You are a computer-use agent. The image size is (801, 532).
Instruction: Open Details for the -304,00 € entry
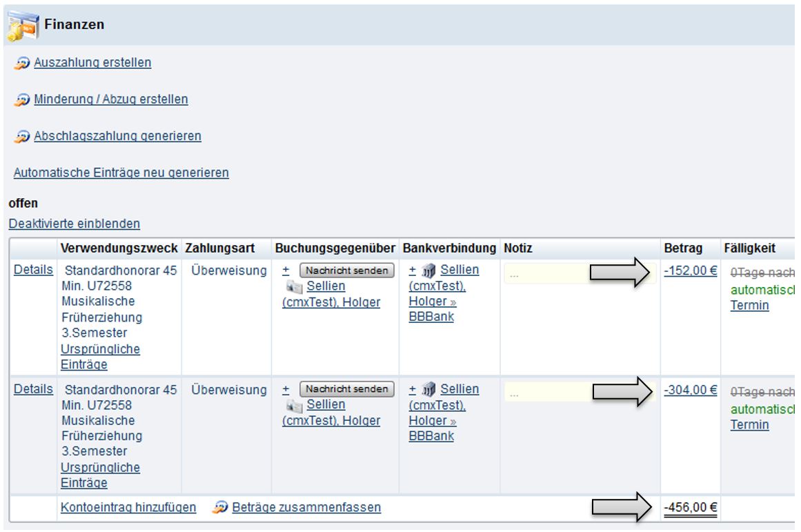pyautogui.click(x=33, y=389)
